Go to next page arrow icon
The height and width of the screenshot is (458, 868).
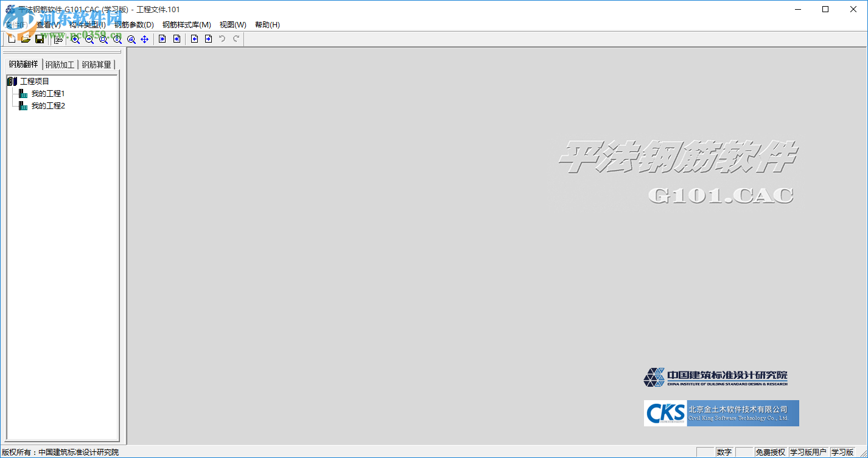click(209, 39)
